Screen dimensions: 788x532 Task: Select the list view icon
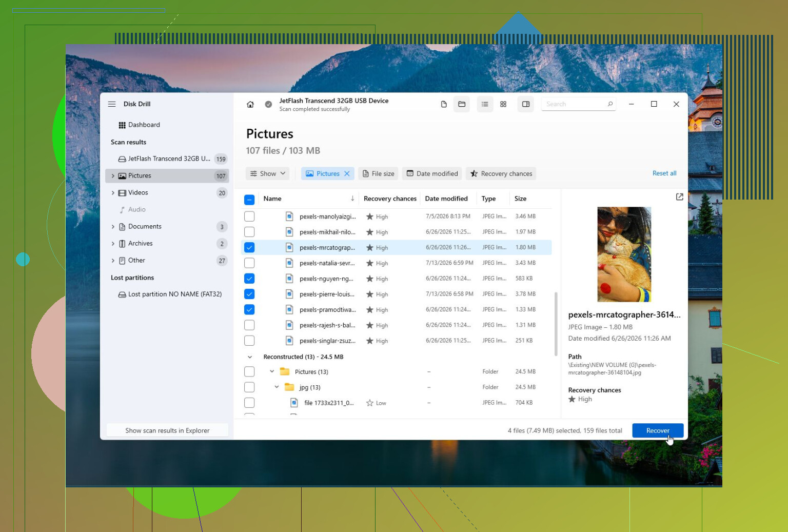point(485,104)
